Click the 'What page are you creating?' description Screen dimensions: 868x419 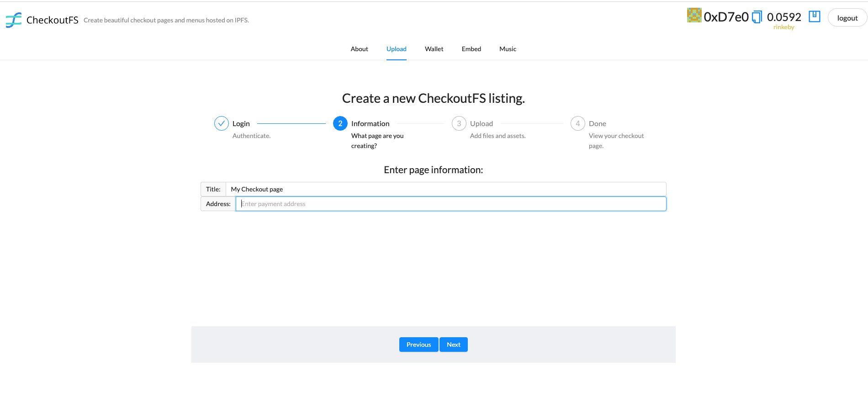(x=377, y=141)
